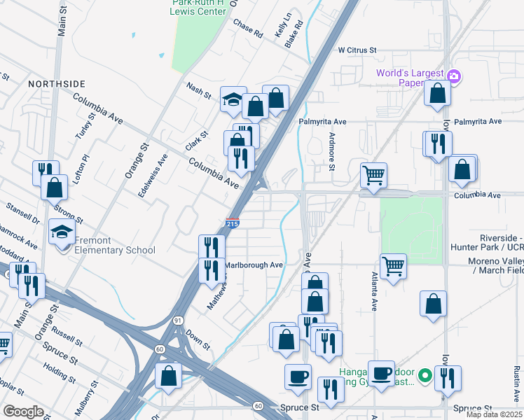Select the Stansell Dr label
The width and height of the screenshot is (524, 420).
click(x=22, y=213)
